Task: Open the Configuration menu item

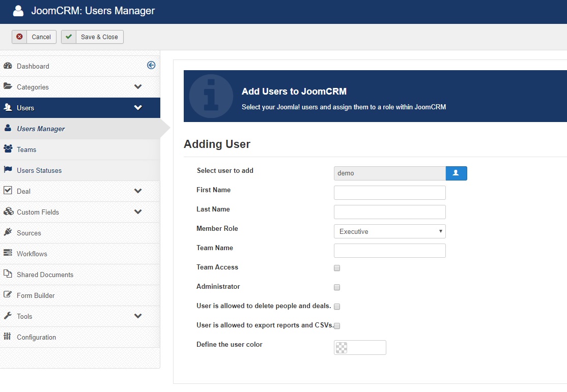Action: click(37, 337)
